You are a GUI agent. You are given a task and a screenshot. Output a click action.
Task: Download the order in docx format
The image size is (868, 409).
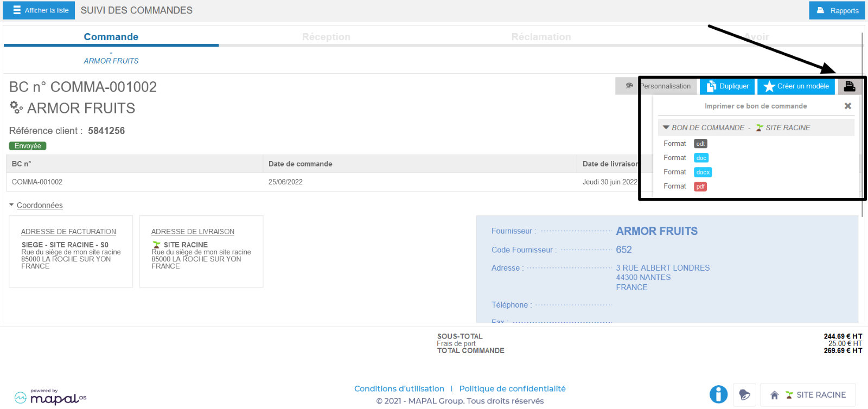click(703, 172)
